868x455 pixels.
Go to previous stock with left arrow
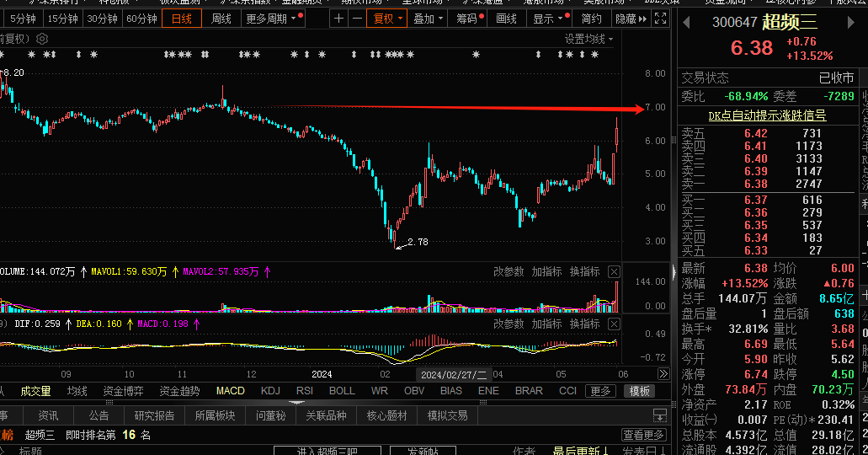click(686, 23)
